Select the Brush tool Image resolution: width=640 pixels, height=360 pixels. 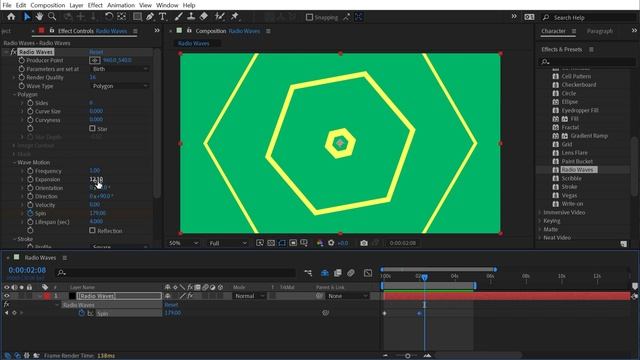[x=178, y=17]
